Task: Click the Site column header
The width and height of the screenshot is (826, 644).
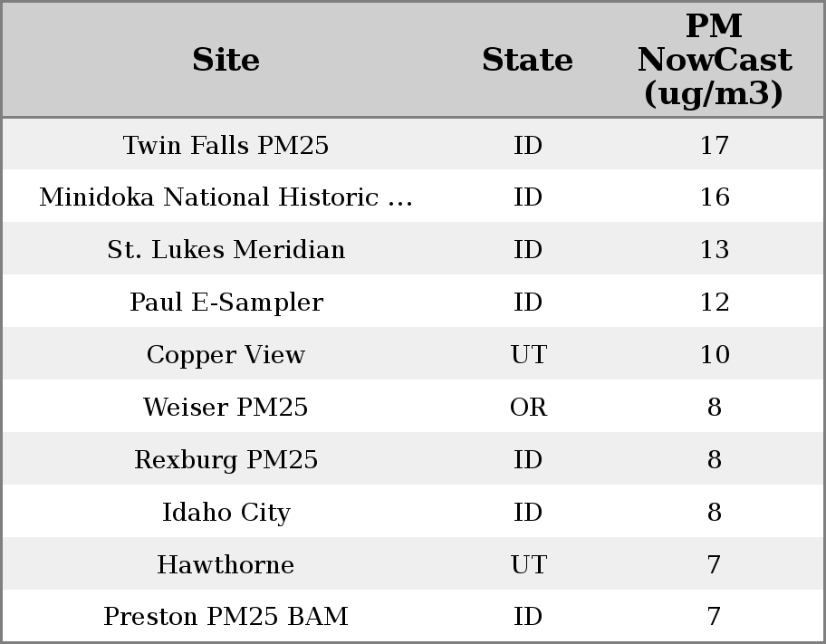Action: 226,60
